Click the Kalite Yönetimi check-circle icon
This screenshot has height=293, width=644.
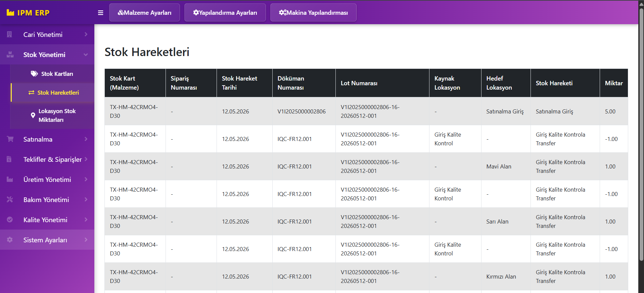point(10,219)
